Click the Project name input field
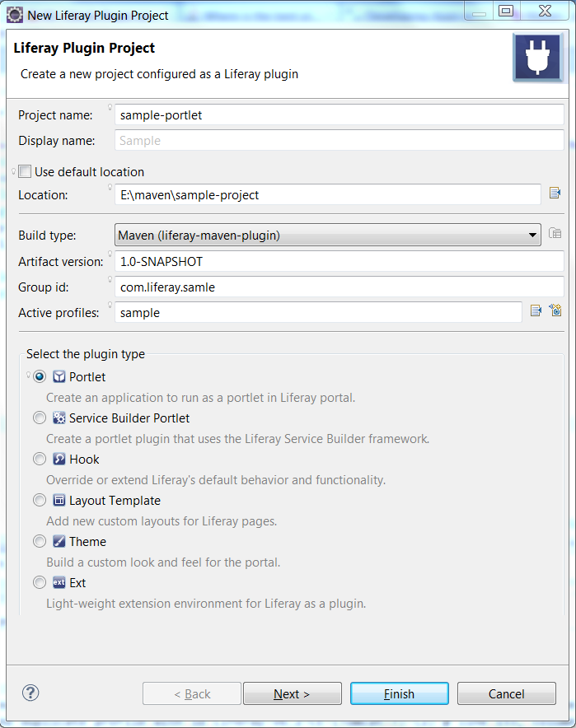Viewport: 576px width, 728px height. coord(340,114)
